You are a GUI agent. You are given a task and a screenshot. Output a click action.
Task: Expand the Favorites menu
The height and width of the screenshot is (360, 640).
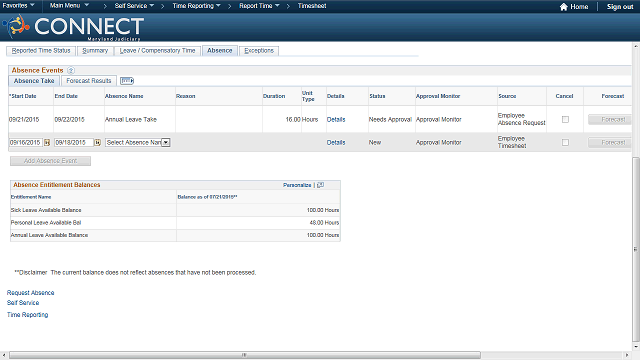(18, 6)
